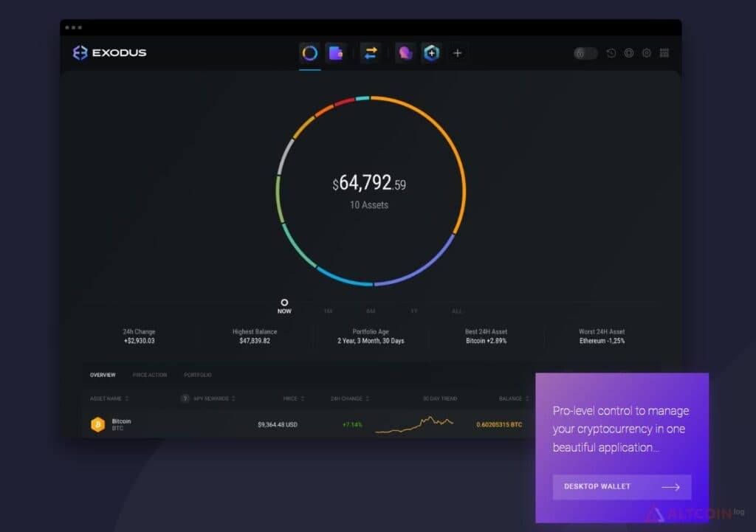Click the 0.60205315 BTC balance
The image size is (756, 532).
pos(499,424)
